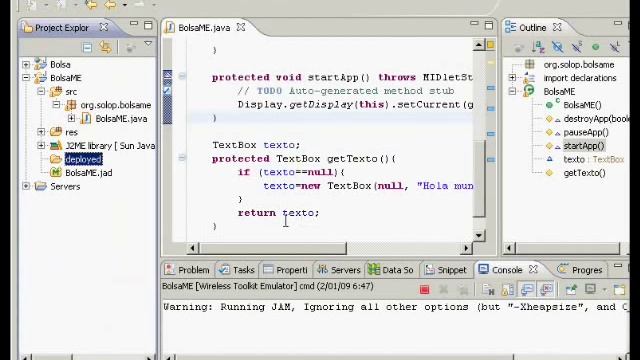Screen dimensions: 640x360
Task: Toggle Sort alphabetically in Outline
Action: (538, 47)
